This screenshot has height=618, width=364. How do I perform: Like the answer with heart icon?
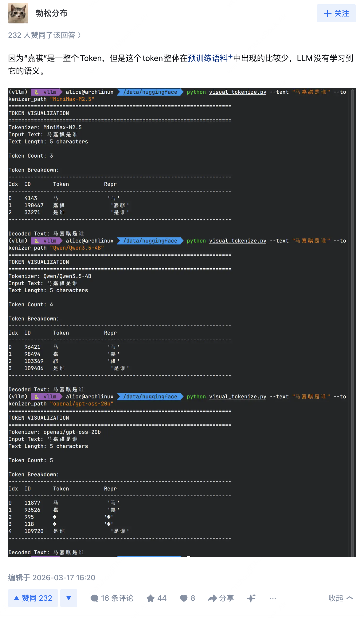click(184, 598)
